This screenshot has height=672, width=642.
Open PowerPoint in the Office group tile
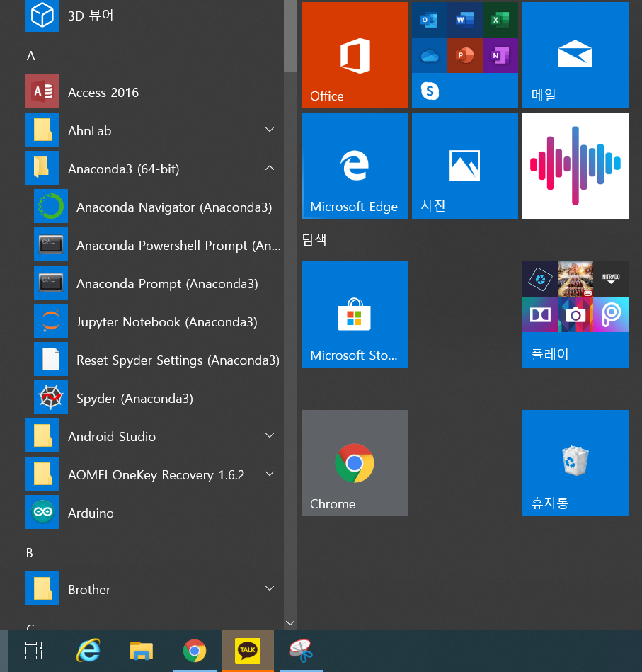pos(465,55)
